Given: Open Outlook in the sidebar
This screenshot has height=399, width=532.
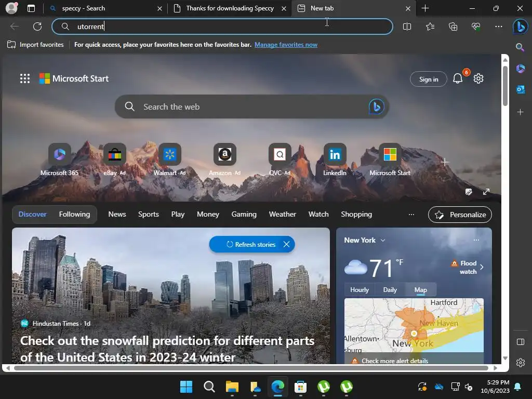Looking at the screenshot, I should [520, 89].
